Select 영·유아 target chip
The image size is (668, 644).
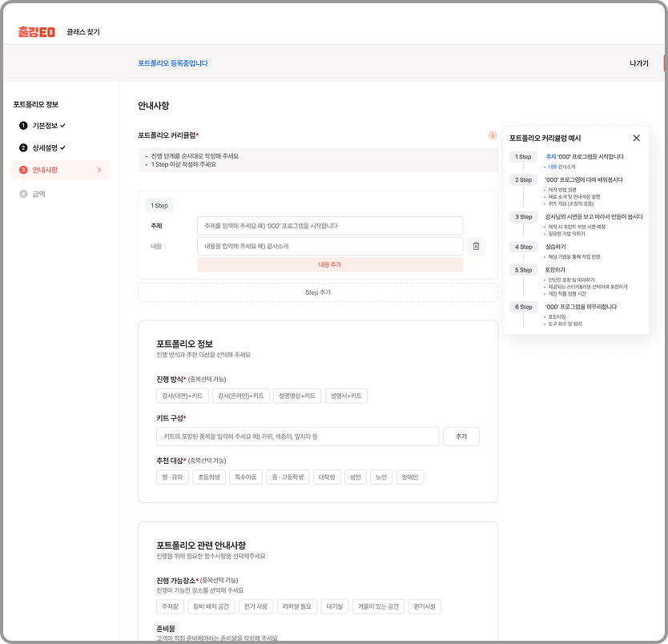click(x=172, y=477)
